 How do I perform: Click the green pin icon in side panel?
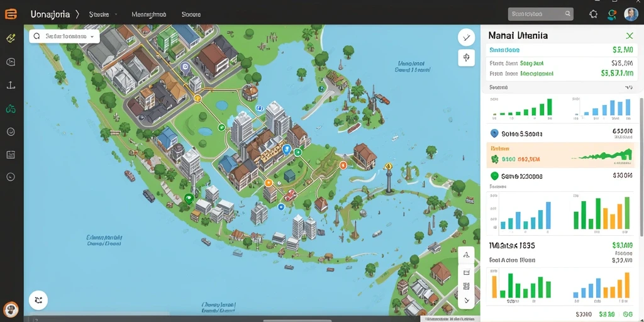(494, 176)
